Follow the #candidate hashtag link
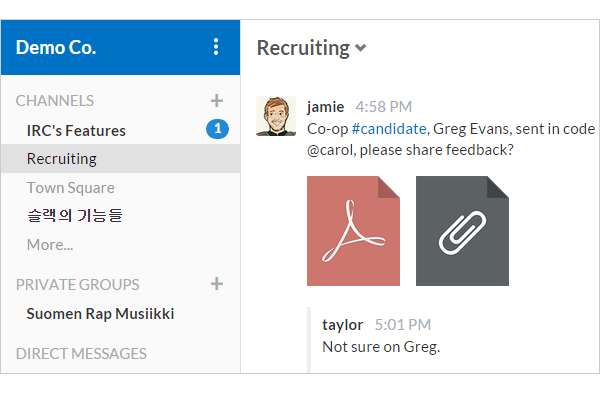The height and width of the screenshot is (393, 600). 389,129
